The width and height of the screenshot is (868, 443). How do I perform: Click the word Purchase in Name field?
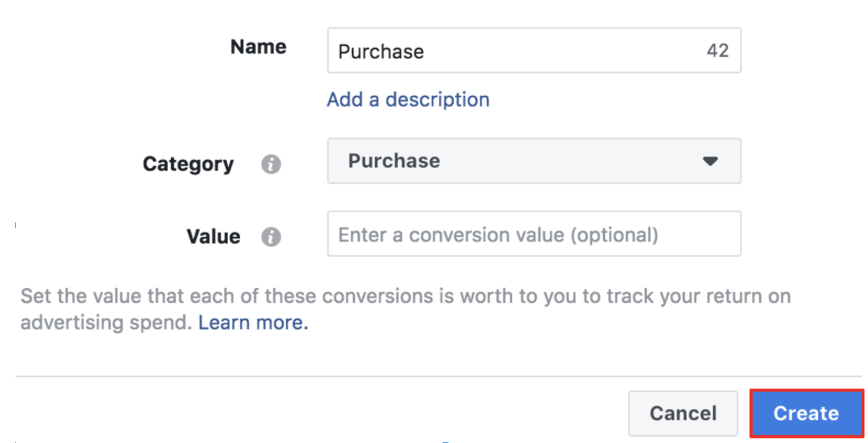click(381, 51)
